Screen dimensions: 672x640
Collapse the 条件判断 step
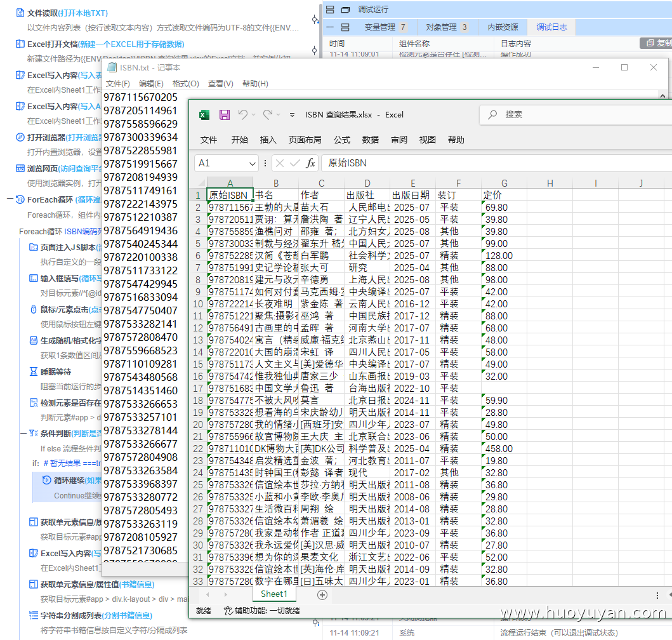tap(23, 433)
